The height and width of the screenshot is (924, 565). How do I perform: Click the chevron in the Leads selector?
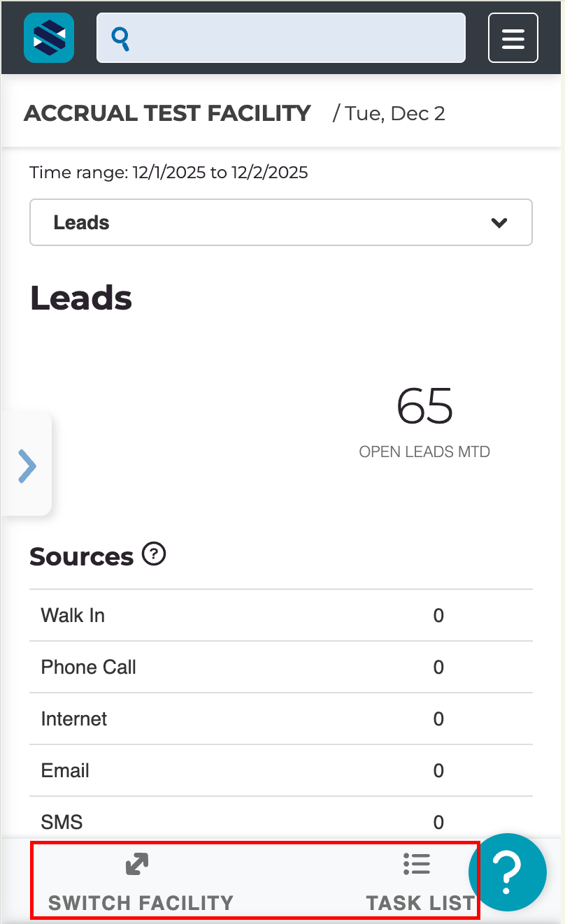click(x=499, y=223)
